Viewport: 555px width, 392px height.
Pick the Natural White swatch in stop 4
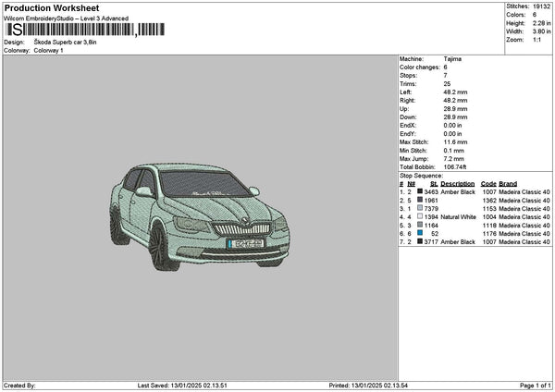420,216
